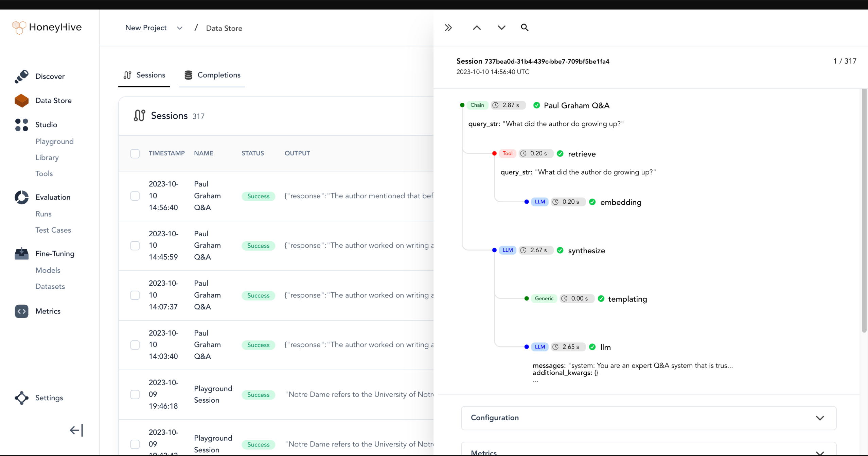Toggle the session list select-all checkbox

click(135, 153)
